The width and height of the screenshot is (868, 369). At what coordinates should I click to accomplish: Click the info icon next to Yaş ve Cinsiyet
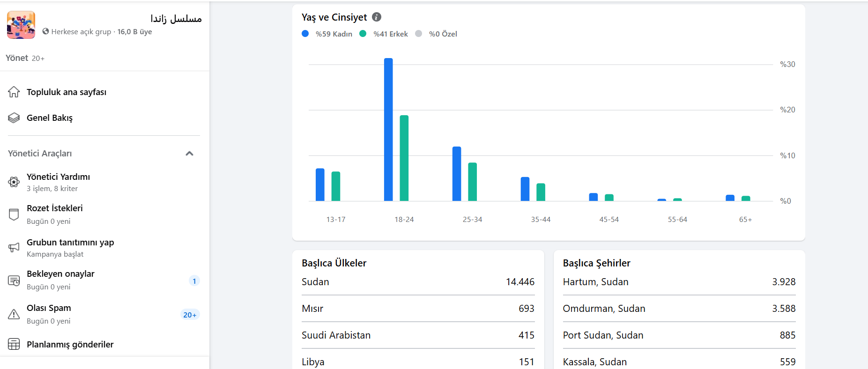pyautogui.click(x=377, y=17)
